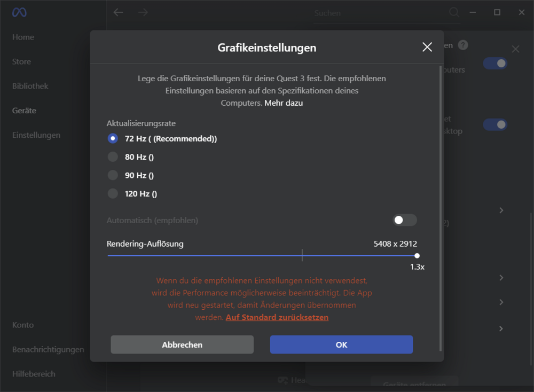Viewport: 534px width, 392px height.
Task: Open Bibliothek in the sidebar
Action: (30, 86)
